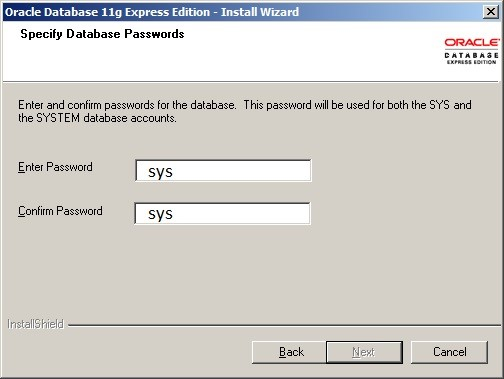Click the InstallShield branding label
Image resolution: width=504 pixels, height=379 pixels.
tap(36, 324)
